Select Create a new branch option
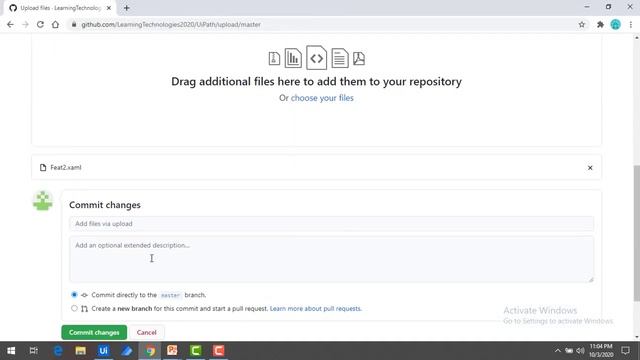Viewport: 640px width, 360px height. tap(74, 308)
